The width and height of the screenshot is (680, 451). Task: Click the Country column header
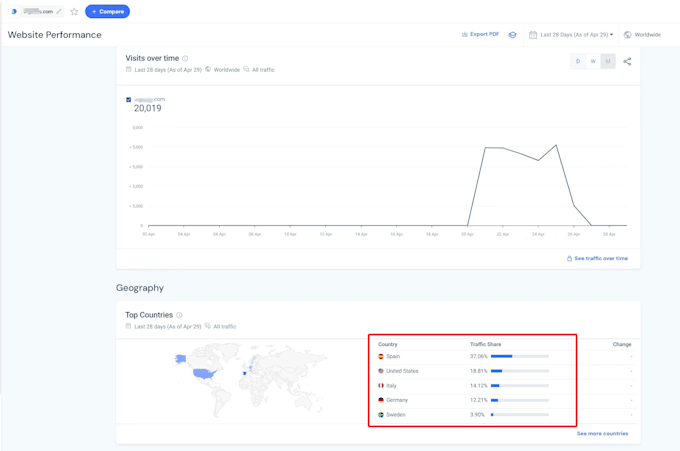click(388, 344)
